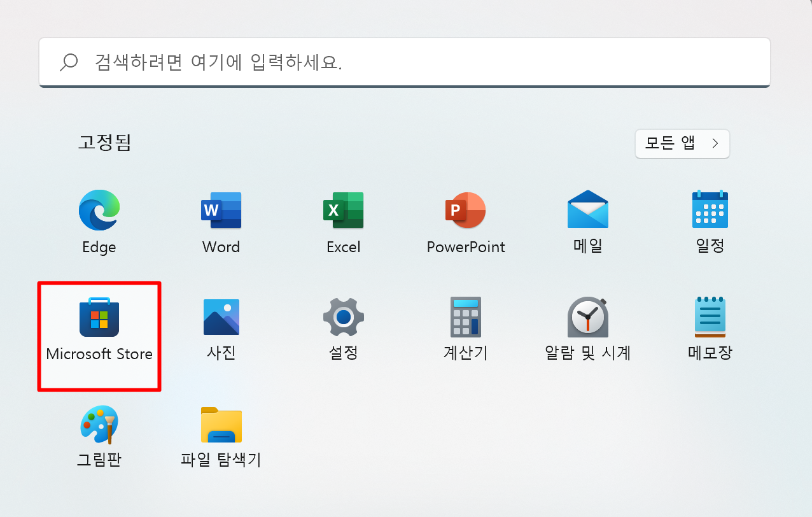
Task: Open 파일 탐색기 file explorer
Action: tap(221, 425)
